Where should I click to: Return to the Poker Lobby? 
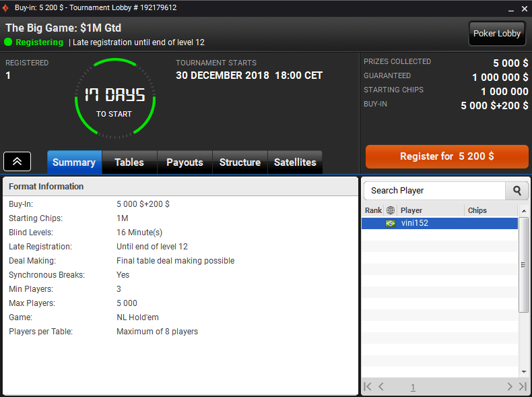(x=497, y=34)
